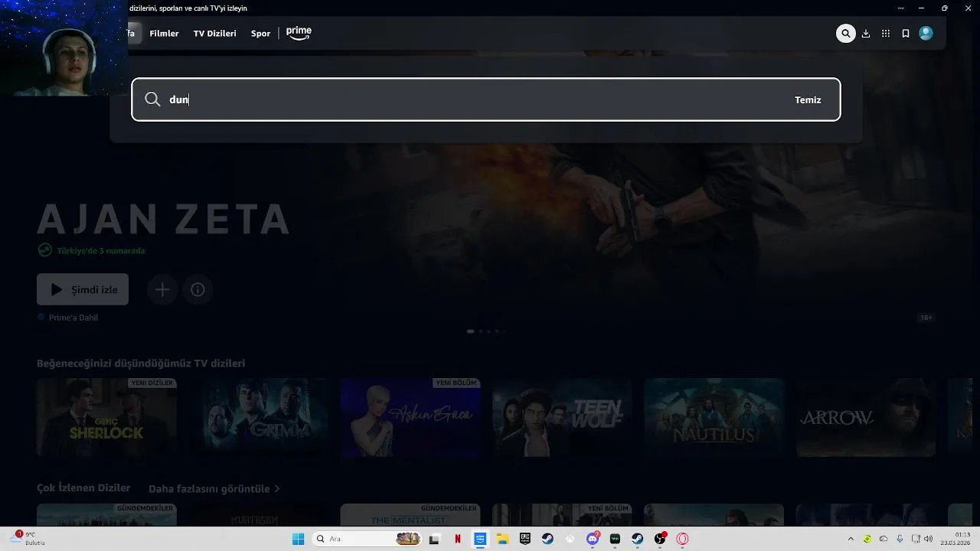Click the Beğeneceğinizi düşündüğümüz TV dizileri heading
The image size is (980, 551).
141,364
